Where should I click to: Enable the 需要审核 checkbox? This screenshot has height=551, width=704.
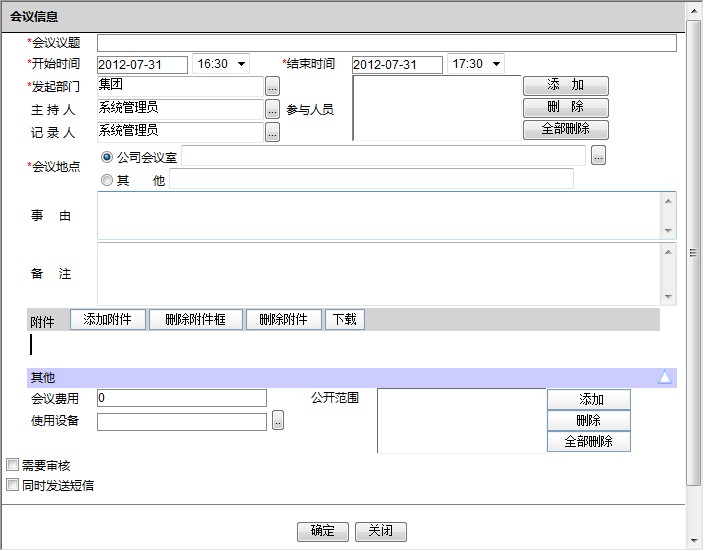tap(13, 465)
